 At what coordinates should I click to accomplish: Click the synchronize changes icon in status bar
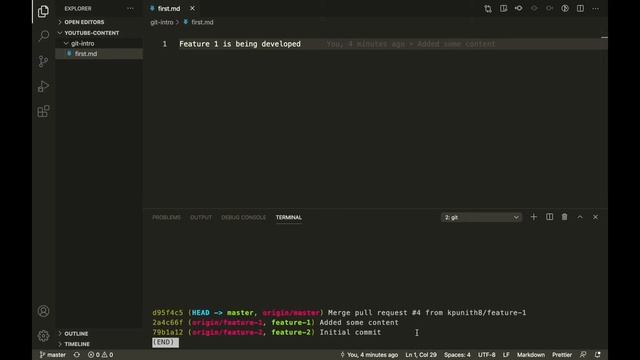click(x=77, y=355)
